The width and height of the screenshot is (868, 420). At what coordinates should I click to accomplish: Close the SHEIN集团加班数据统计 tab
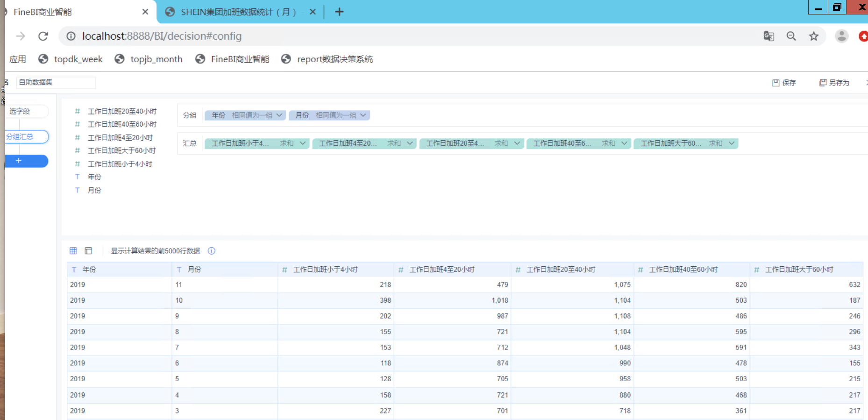[313, 12]
